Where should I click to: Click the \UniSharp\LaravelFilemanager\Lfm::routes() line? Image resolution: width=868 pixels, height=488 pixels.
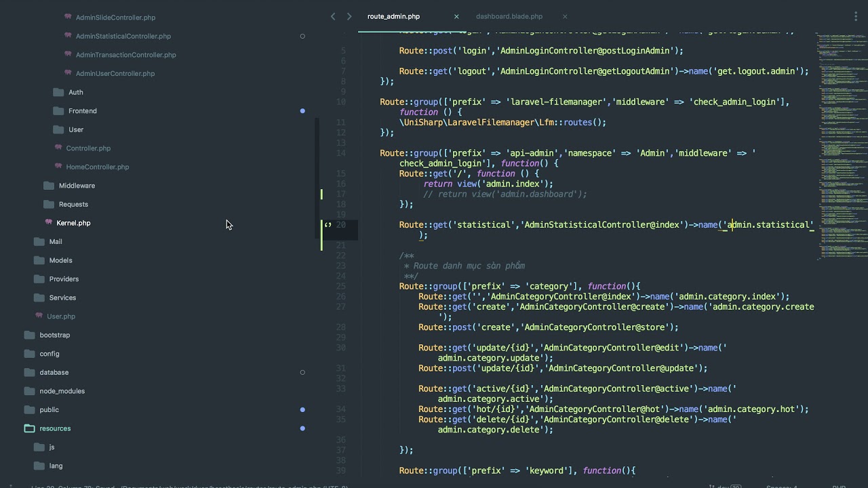502,123
